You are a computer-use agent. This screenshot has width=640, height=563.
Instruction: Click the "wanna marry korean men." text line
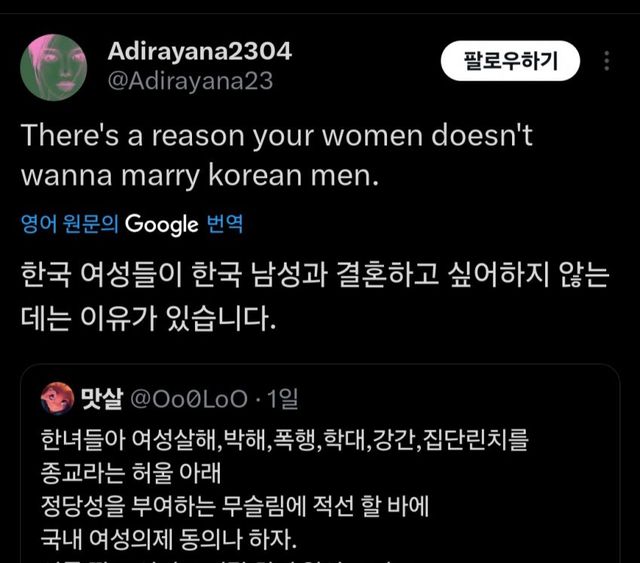(200, 175)
